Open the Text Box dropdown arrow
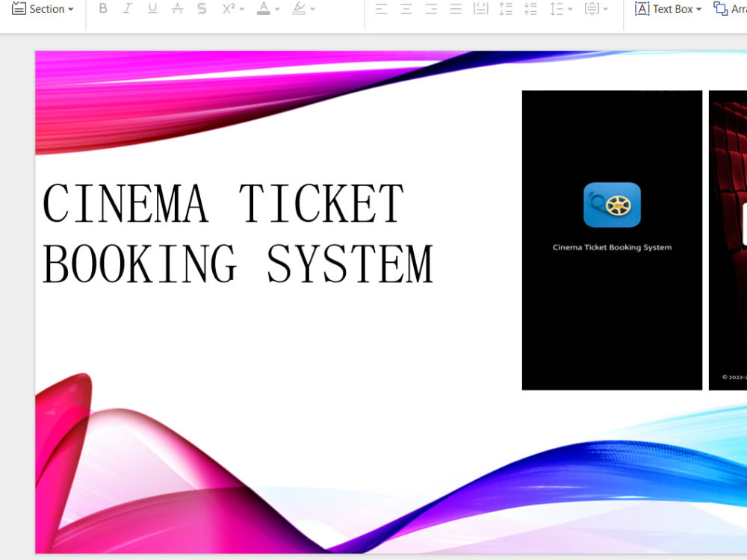Image resolution: width=747 pixels, height=560 pixels. coord(698,9)
